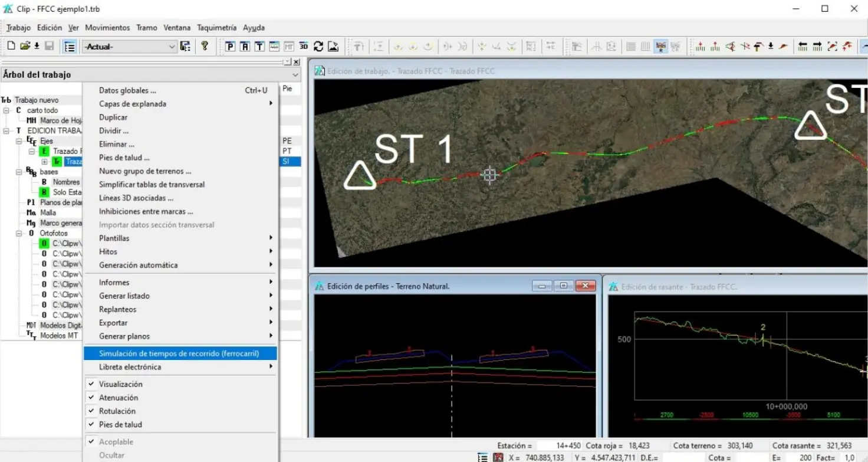Uncheck the Visualización option
The image size is (868, 462).
120,384
